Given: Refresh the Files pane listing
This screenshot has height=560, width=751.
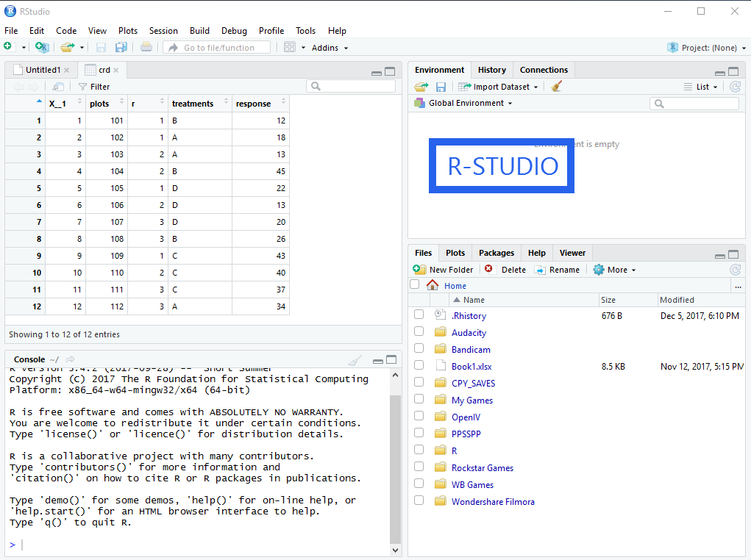Looking at the screenshot, I should point(736,270).
